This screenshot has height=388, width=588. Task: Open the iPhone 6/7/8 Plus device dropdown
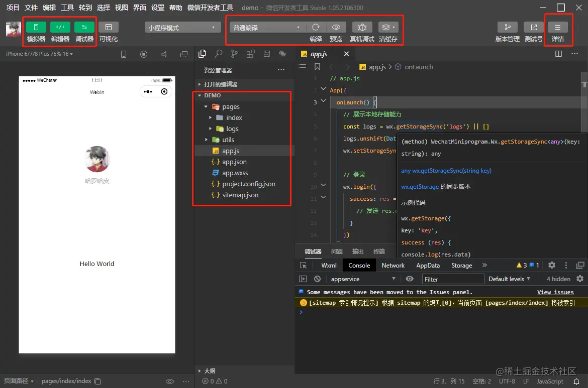[x=39, y=54]
